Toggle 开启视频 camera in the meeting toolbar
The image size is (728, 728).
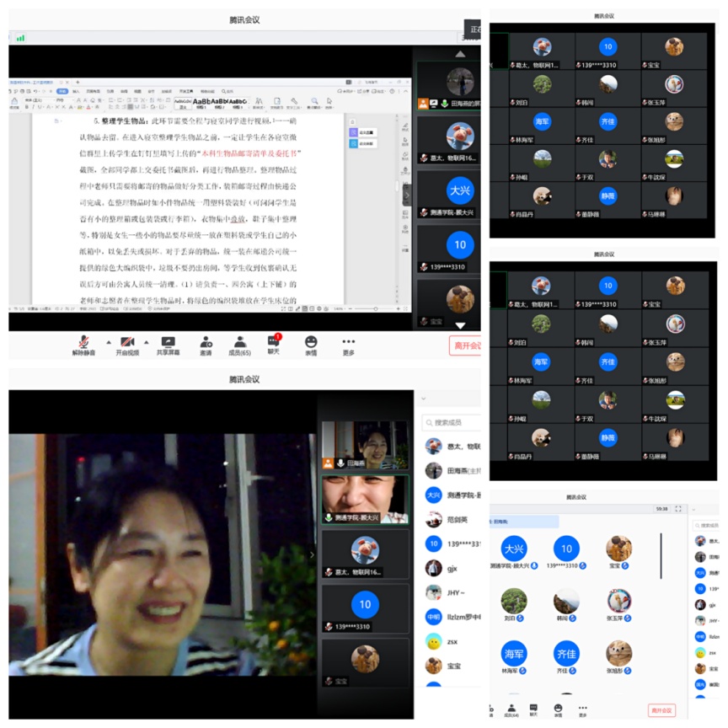point(127,342)
